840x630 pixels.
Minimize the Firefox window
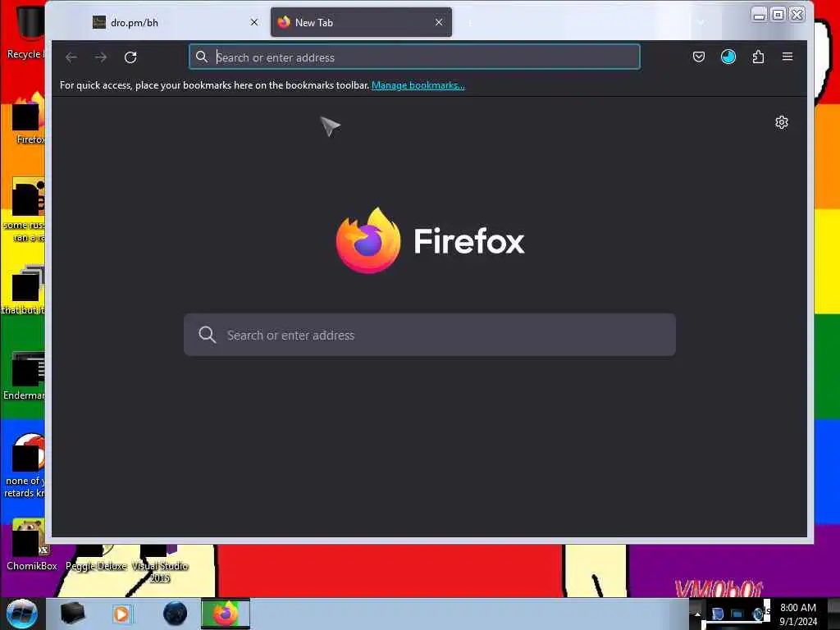click(x=759, y=15)
